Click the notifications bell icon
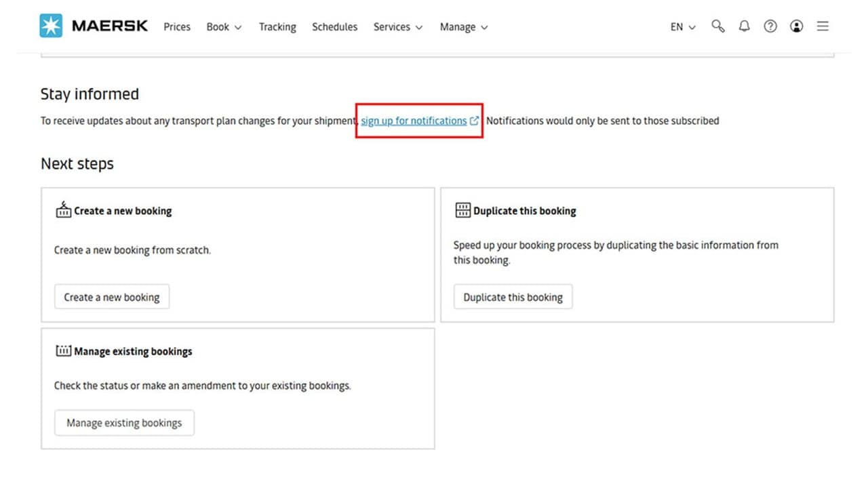Screen dimensions: 868x488 [x=744, y=26]
